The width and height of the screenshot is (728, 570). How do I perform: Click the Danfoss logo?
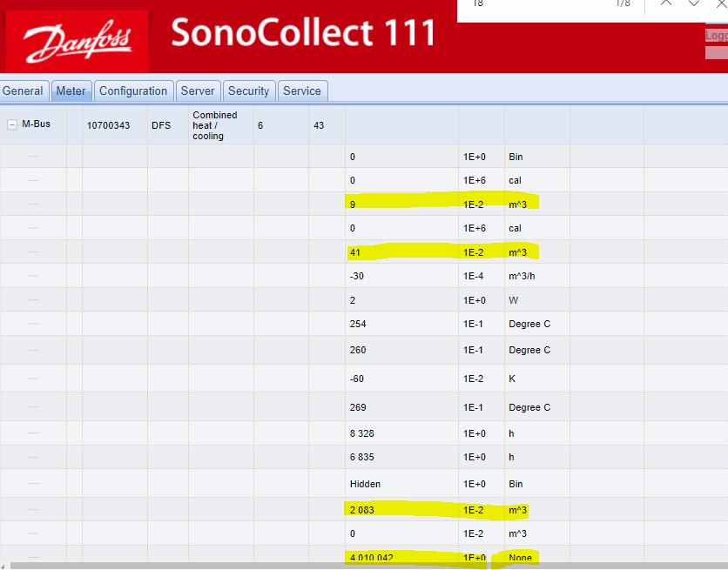click(x=78, y=42)
